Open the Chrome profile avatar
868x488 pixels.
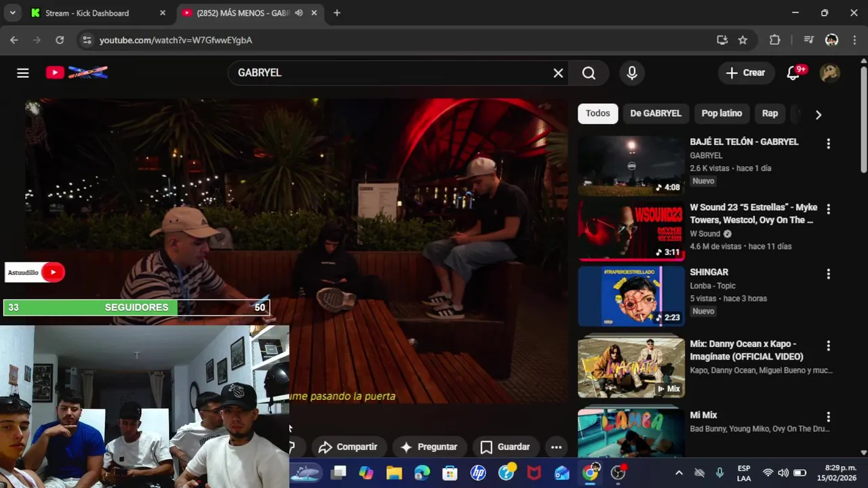point(831,40)
